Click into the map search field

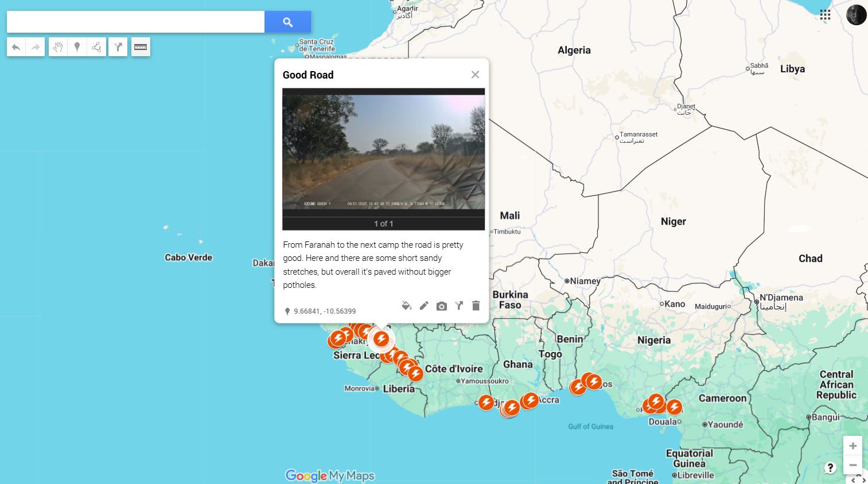click(135, 22)
